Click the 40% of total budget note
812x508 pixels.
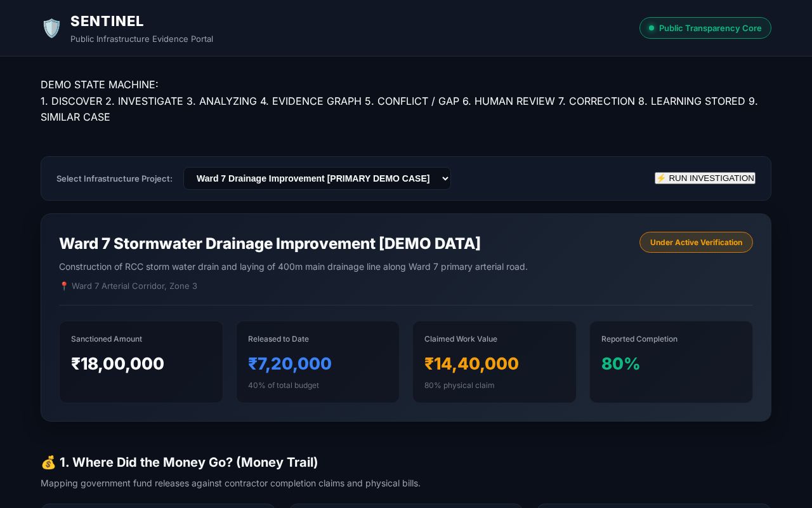click(284, 385)
